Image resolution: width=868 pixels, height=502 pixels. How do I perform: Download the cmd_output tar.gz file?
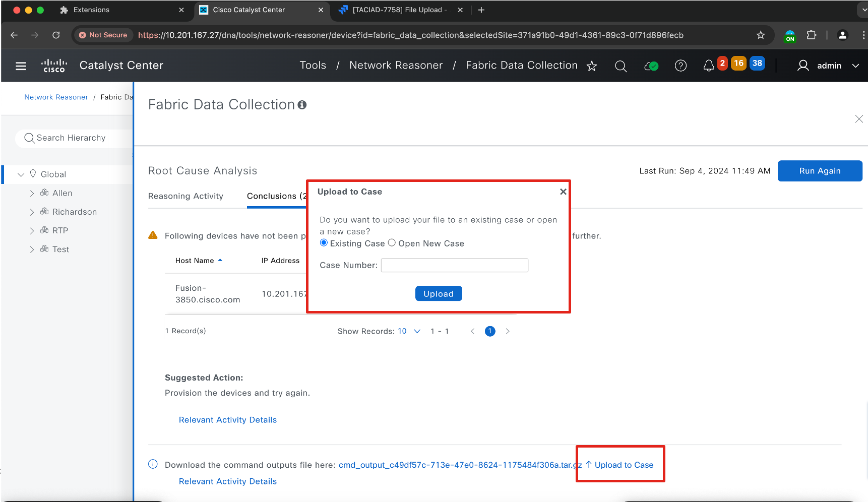coord(460,465)
